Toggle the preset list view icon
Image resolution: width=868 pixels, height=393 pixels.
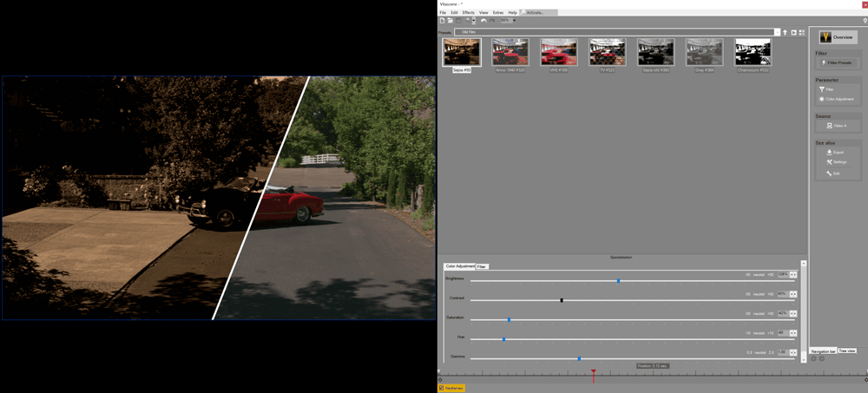(x=801, y=33)
